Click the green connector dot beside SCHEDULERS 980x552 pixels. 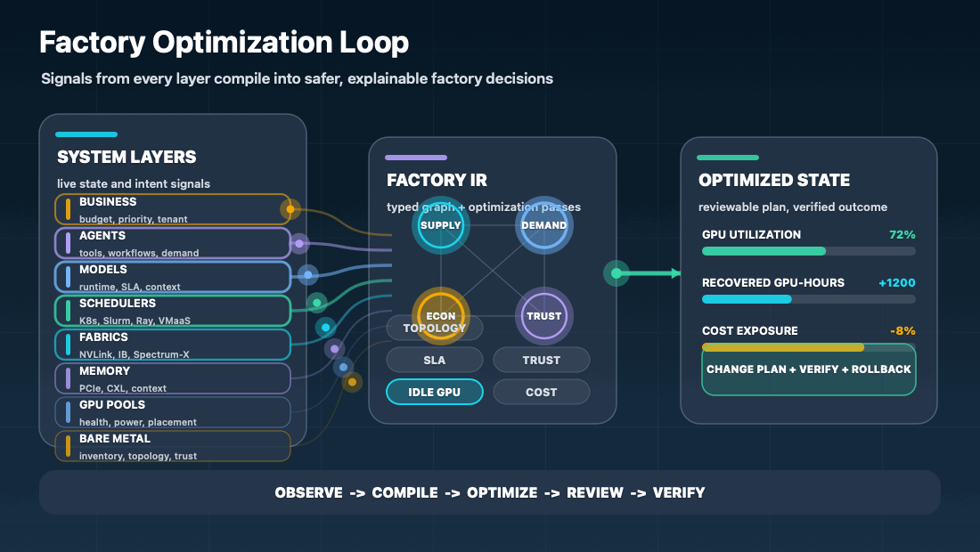[x=317, y=303]
